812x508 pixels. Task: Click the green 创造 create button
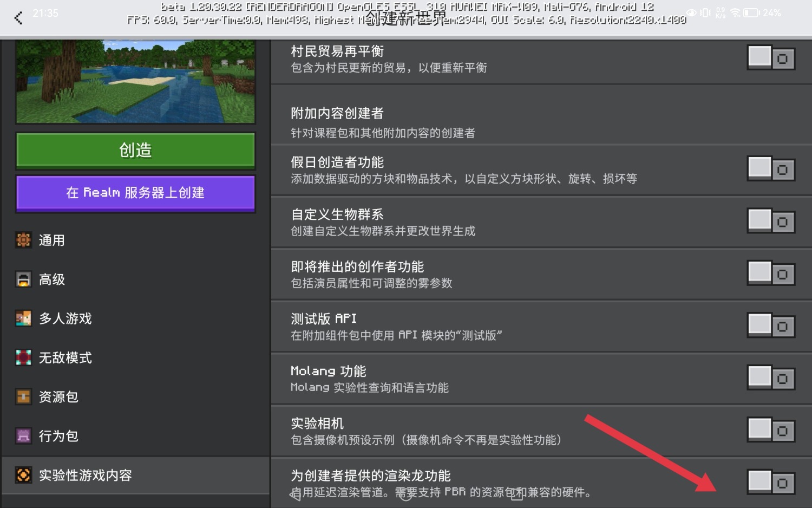click(135, 150)
